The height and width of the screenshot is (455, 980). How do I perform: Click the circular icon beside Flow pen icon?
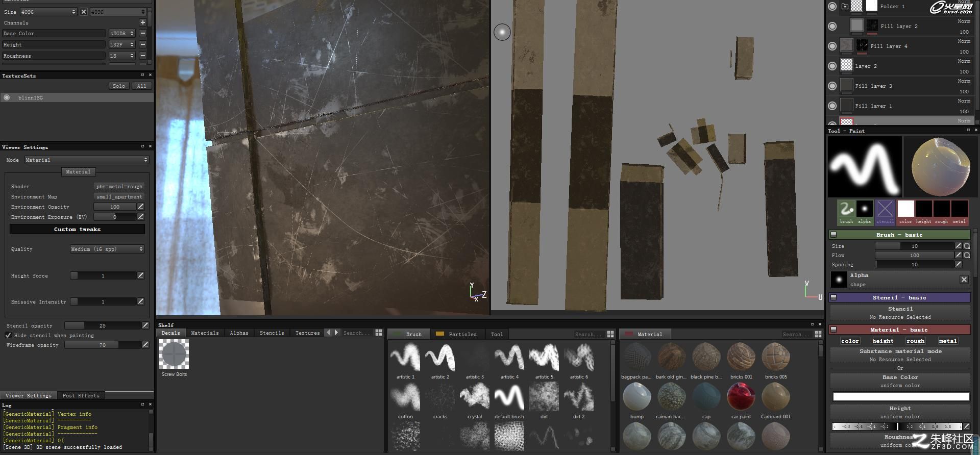pos(967,255)
